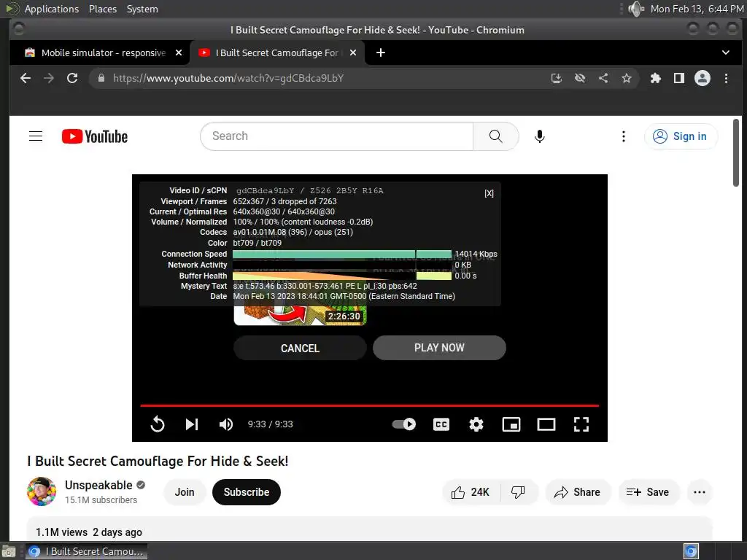Image resolution: width=747 pixels, height=560 pixels.
Task: Click the system volume speaker icon
Action: coord(635,9)
